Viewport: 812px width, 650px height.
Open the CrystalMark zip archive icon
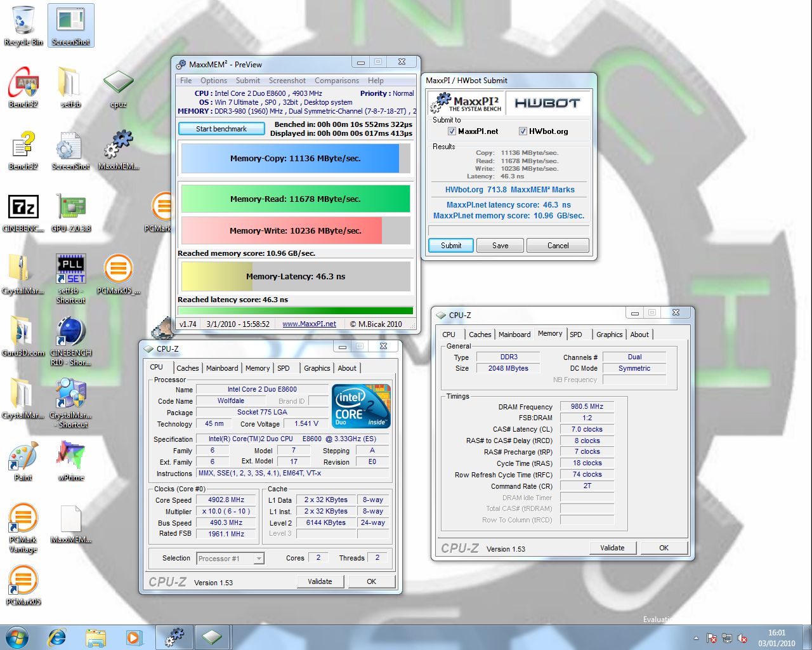(23, 274)
